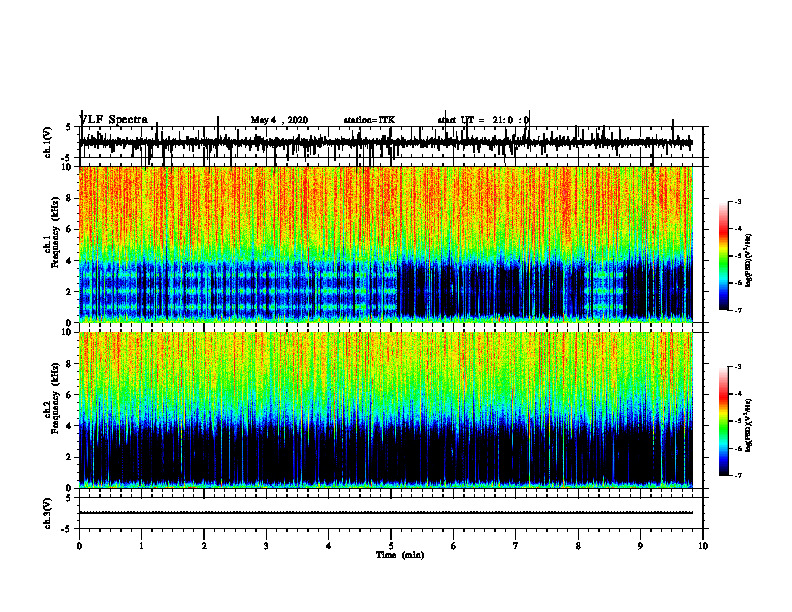Click the "ch.1(V)" waveform axis label
Screen dimensions: 792x612
coord(48,142)
